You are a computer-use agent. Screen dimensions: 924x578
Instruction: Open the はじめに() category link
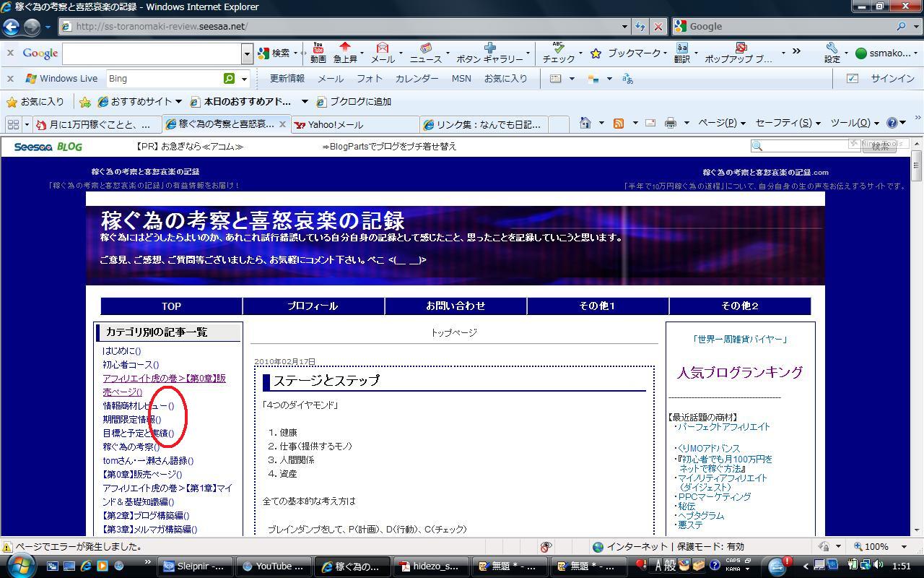(x=121, y=351)
